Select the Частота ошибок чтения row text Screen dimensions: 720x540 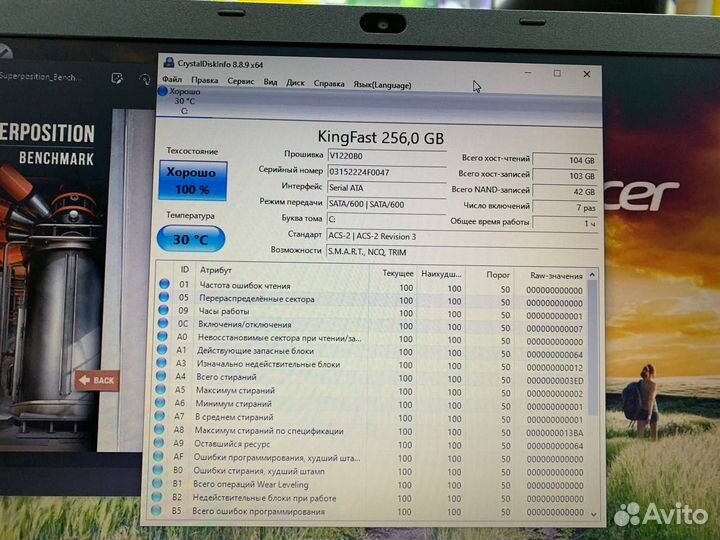click(245, 286)
